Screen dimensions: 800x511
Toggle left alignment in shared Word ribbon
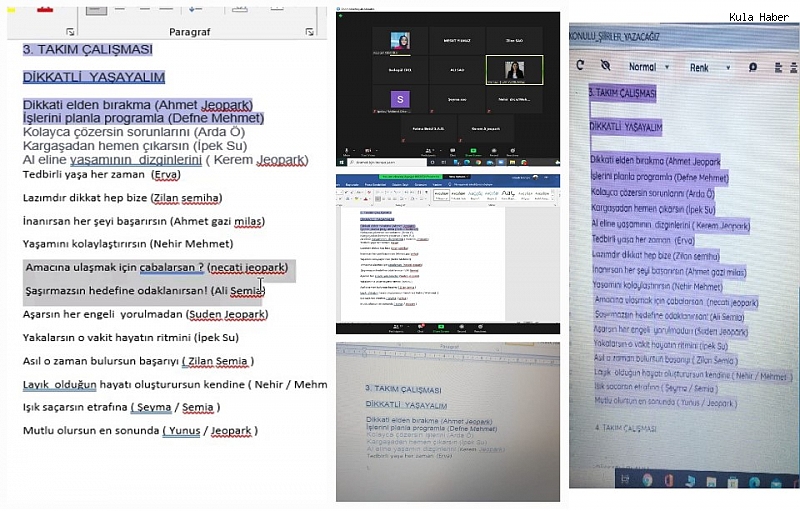pyautogui.click(x=378, y=199)
